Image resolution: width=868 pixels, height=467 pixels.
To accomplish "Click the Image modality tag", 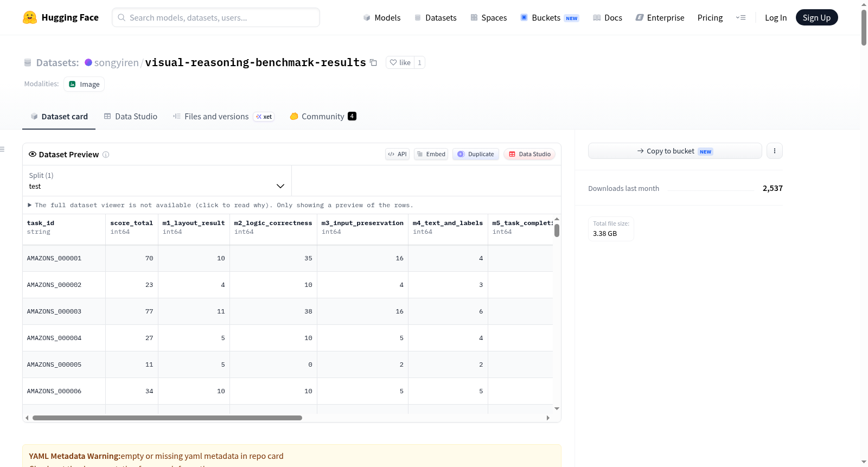I will [x=84, y=84].
